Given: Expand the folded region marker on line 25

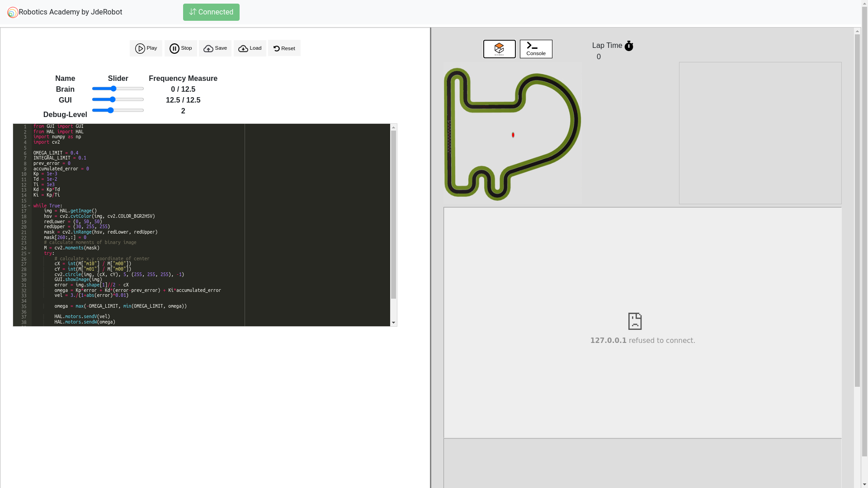Looking at the screenshot, I should point(29,253).
